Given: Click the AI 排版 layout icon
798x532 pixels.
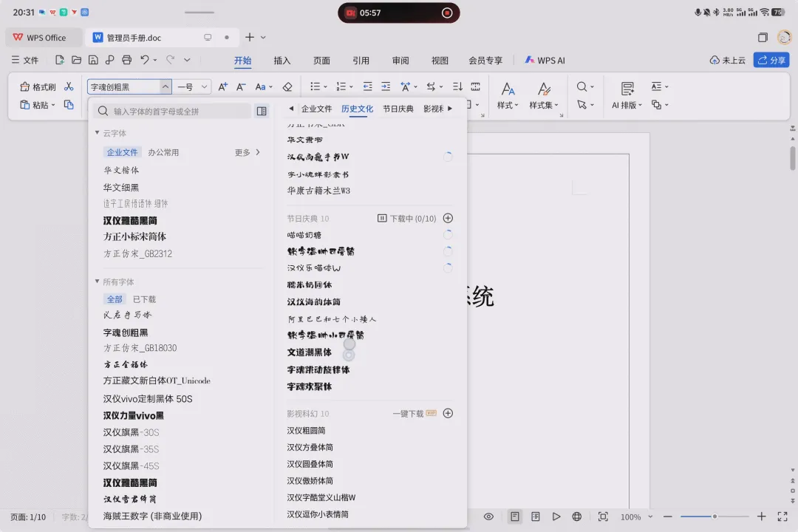Looking at the screenshot, I should click(627, 89).
